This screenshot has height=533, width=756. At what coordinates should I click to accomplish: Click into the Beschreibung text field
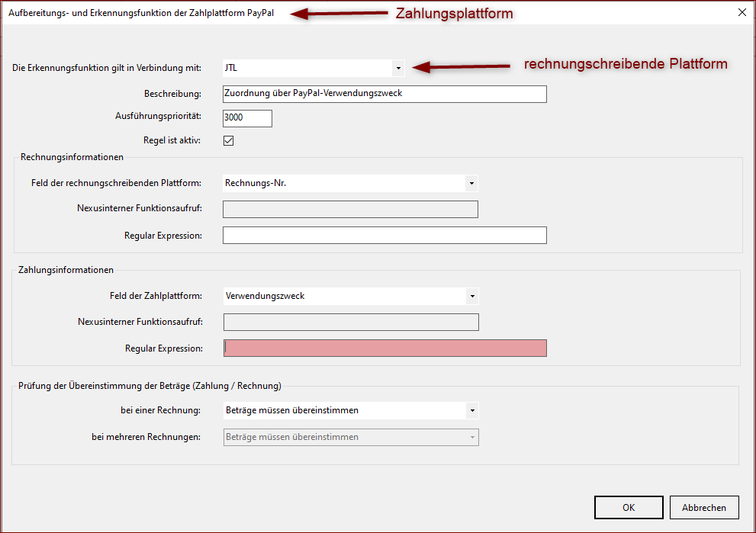coord(384,94)
